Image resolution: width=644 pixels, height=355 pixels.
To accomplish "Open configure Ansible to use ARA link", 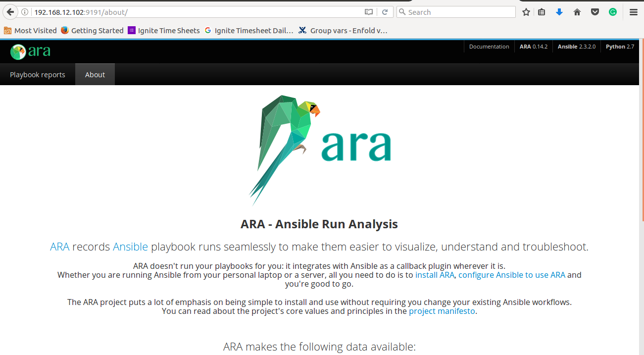I will [512, 275].
